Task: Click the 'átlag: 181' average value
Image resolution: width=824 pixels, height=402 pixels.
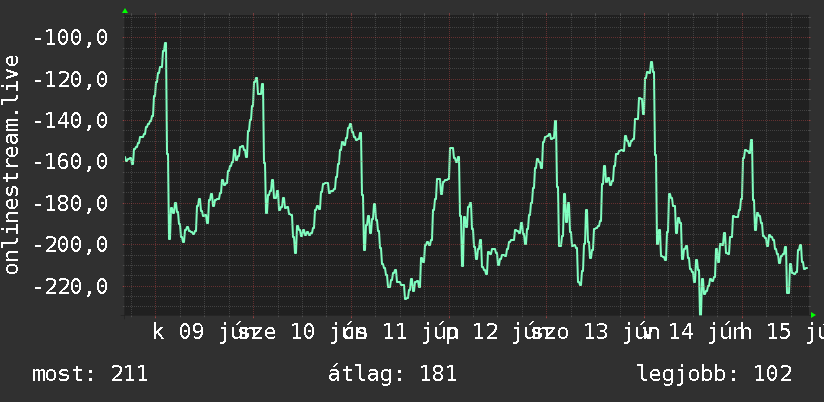Action: pyautogui.click(x=392, y=374)
